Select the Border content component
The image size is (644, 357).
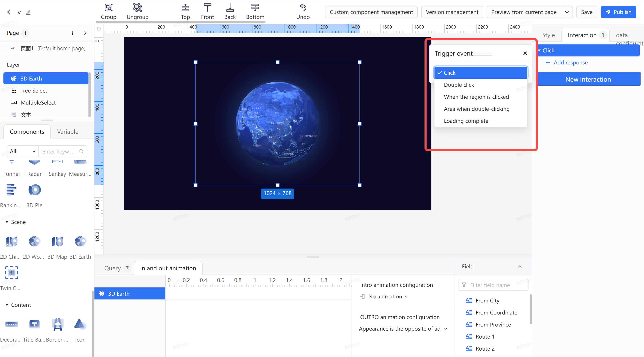coord(57,330)
